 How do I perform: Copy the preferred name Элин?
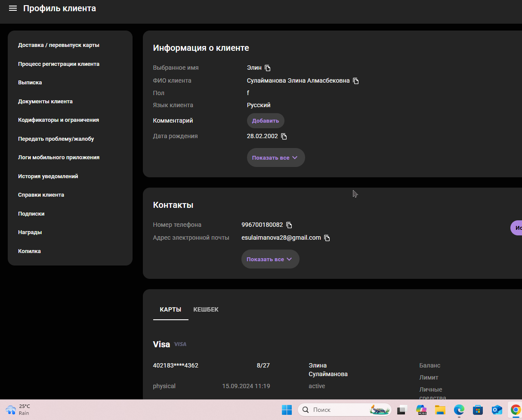(x=268, y=68)
